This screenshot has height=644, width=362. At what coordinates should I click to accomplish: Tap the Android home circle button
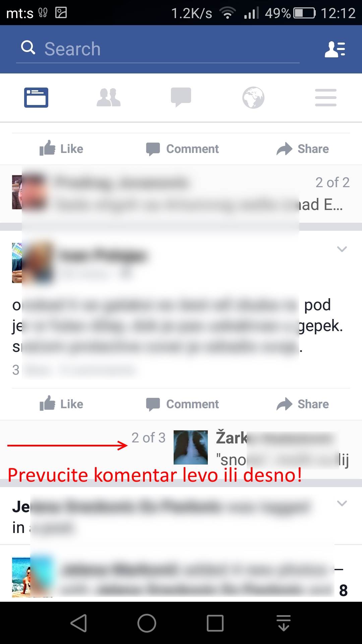(147, 623)
